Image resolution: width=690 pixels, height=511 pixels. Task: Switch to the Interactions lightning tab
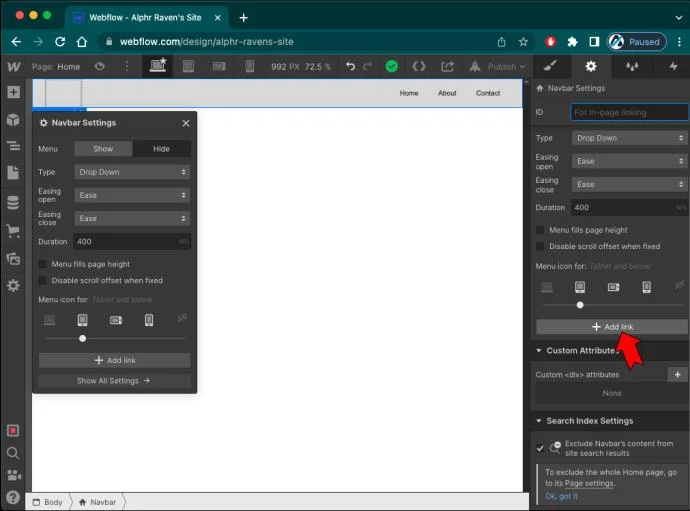click(673, 66)
